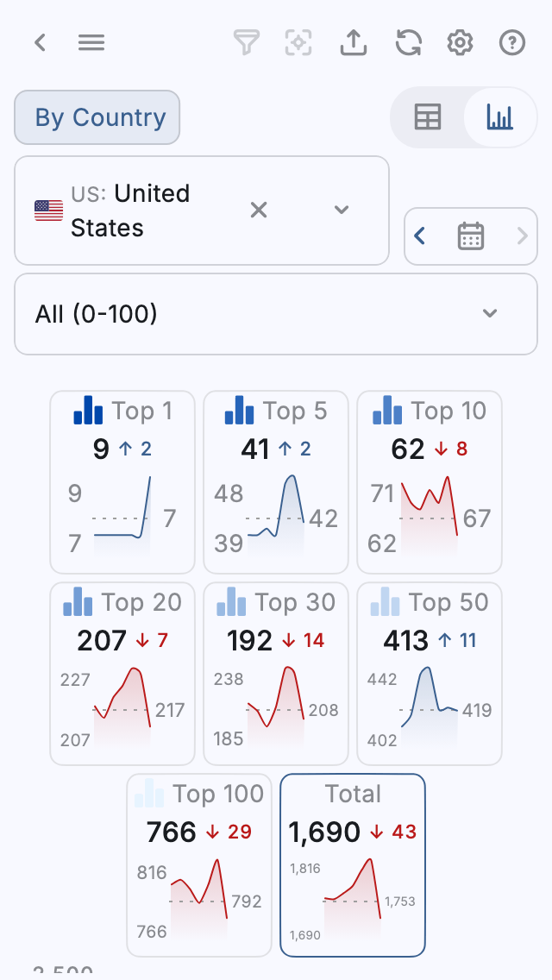Tap the share/export icon
Image resolution: width=552 pixels, height=980 pixels.
coord(354,42)
